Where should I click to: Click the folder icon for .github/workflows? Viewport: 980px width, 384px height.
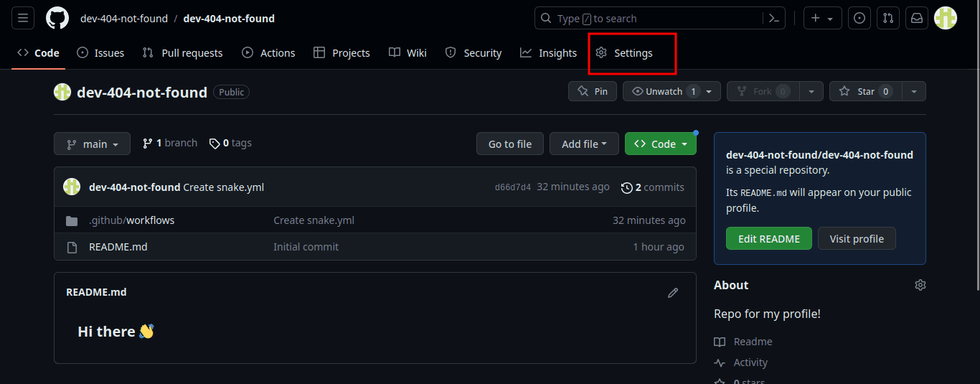(72, 220)
